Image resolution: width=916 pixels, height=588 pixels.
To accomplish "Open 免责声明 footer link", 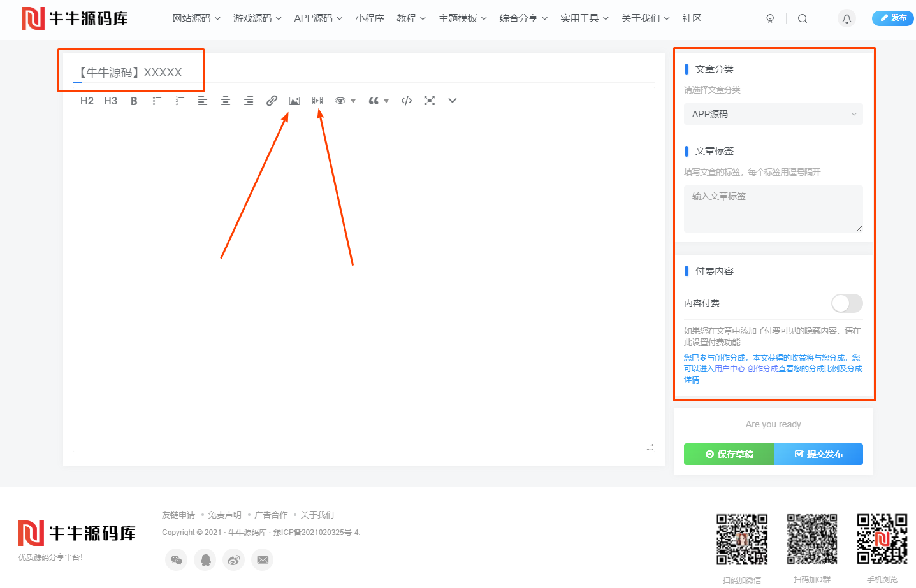I will tap(224, 515).
